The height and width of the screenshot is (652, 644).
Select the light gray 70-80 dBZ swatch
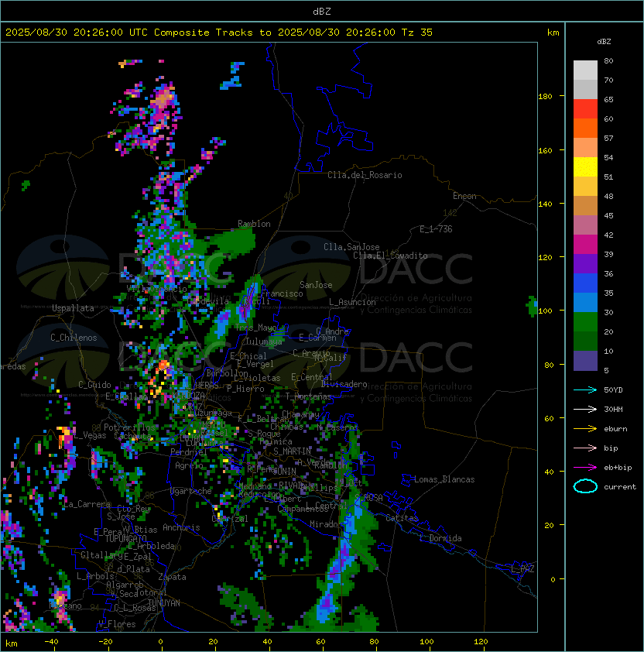(585, 70)
